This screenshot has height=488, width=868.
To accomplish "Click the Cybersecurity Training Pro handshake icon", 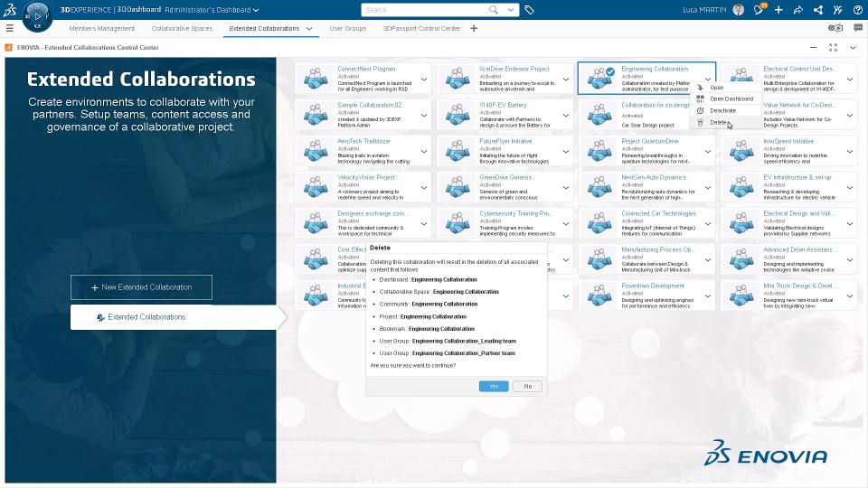I will pyautogui.click(x=458, y=223).
